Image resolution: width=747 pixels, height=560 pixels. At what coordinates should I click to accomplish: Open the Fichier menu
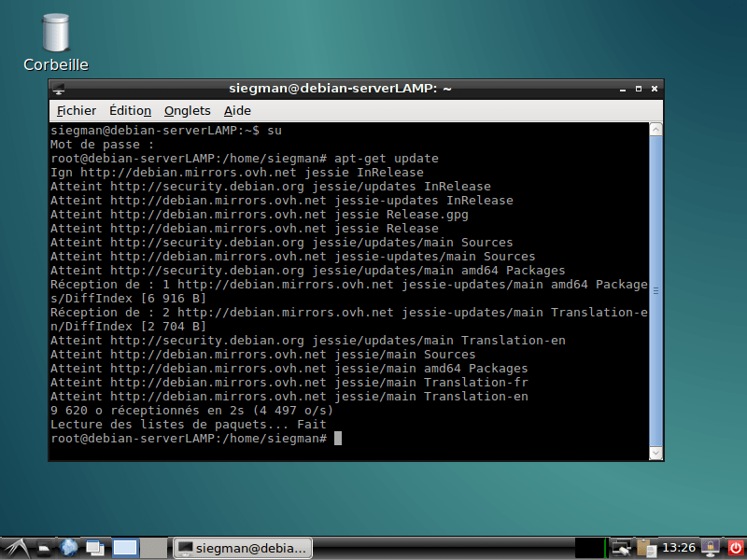click(76, 110)
